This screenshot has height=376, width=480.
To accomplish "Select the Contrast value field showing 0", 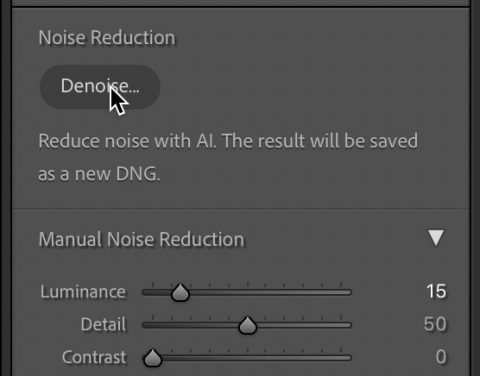I will pos(441,357).
